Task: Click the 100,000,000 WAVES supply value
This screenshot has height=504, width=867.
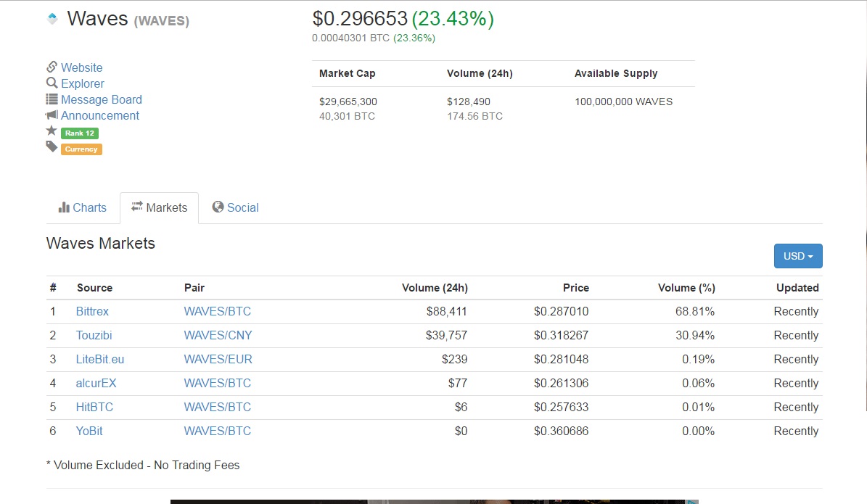Action: pyautogui.click(x=624, y=102)
